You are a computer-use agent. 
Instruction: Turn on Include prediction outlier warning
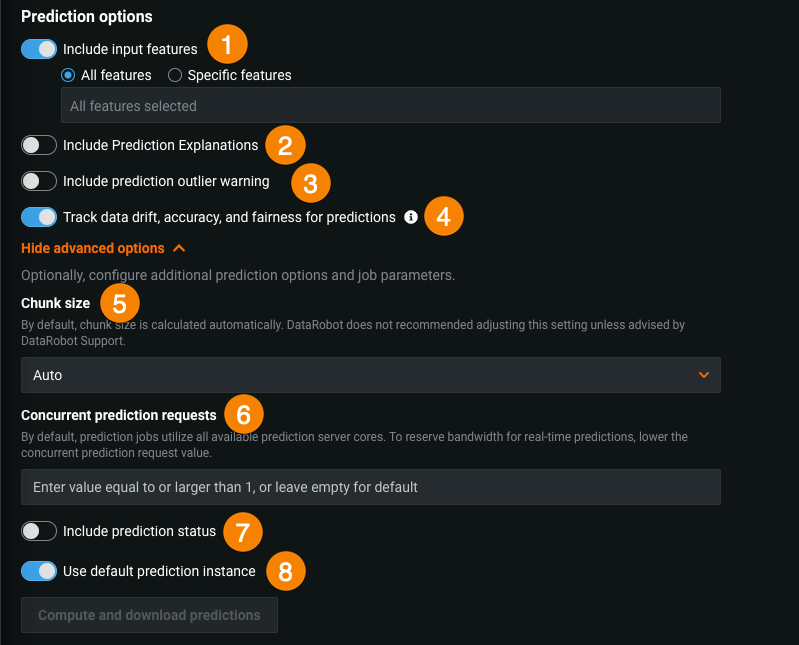39,181
